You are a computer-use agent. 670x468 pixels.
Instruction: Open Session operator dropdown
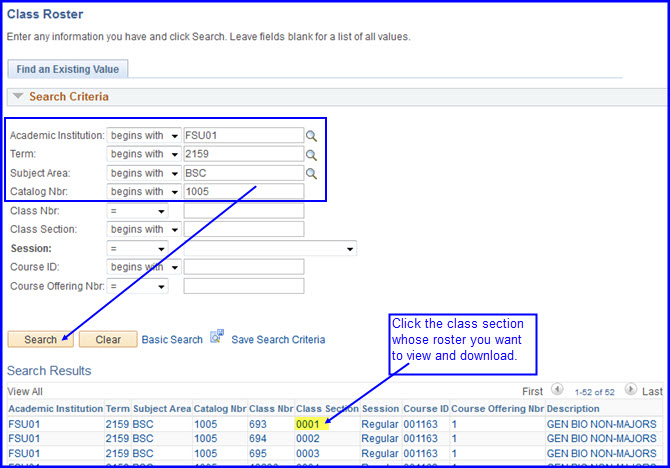click(x=138, y=248)
